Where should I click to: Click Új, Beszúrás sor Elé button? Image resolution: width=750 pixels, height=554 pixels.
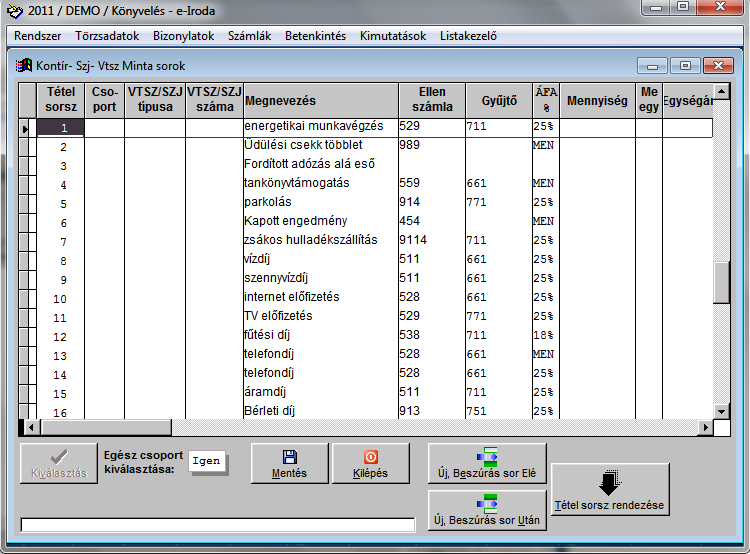[x=487, y=463]
